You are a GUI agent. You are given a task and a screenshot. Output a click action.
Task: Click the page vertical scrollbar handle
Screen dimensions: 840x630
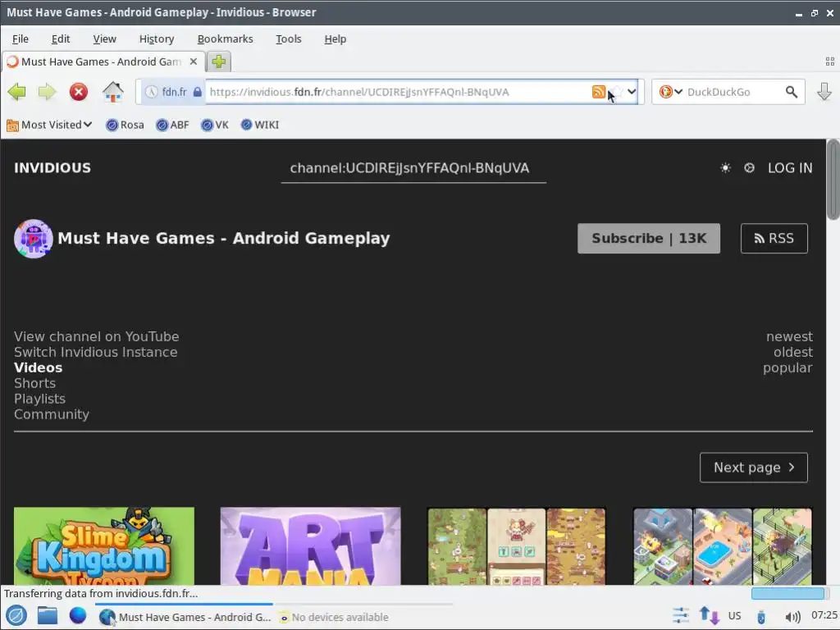(x=833, y=179)
